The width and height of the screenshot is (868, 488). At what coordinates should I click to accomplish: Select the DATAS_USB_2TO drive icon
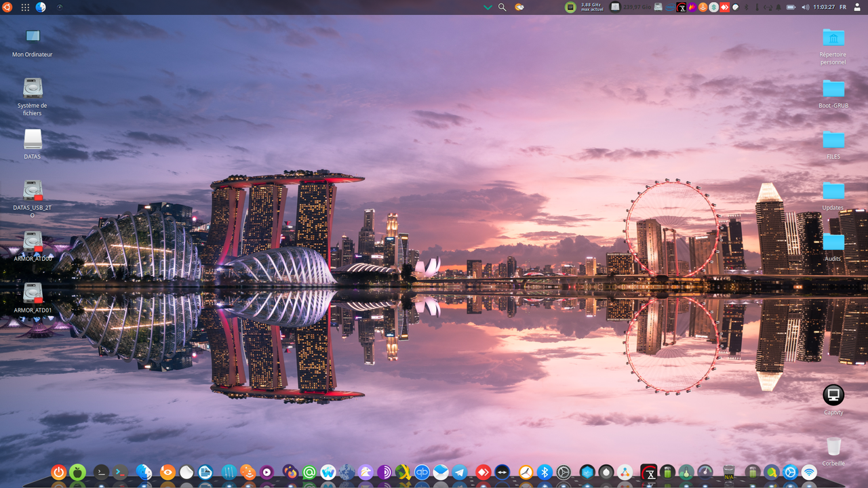tap(33, 190)
